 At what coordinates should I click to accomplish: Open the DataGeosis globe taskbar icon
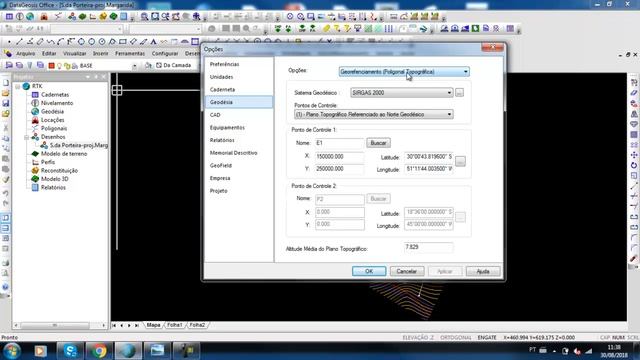click(x=128, y=350)
